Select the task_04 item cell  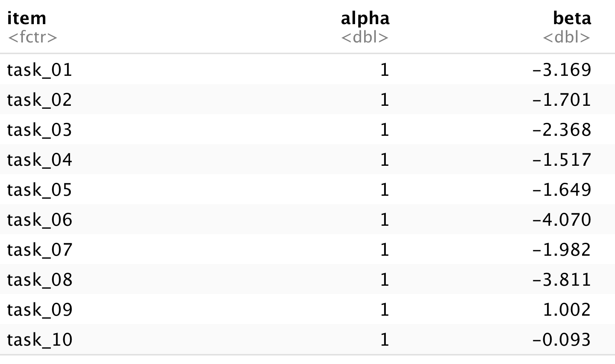pyautogui.click(x=40, y=160)
